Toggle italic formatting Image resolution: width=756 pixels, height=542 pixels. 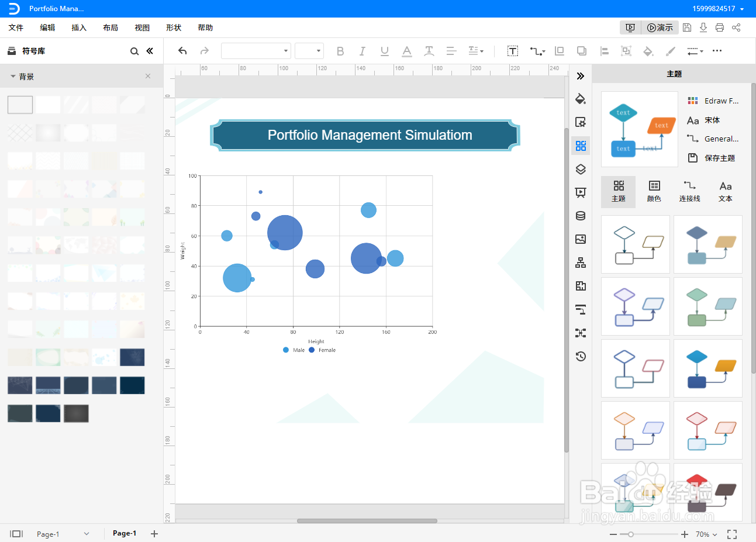click(363, 51)
